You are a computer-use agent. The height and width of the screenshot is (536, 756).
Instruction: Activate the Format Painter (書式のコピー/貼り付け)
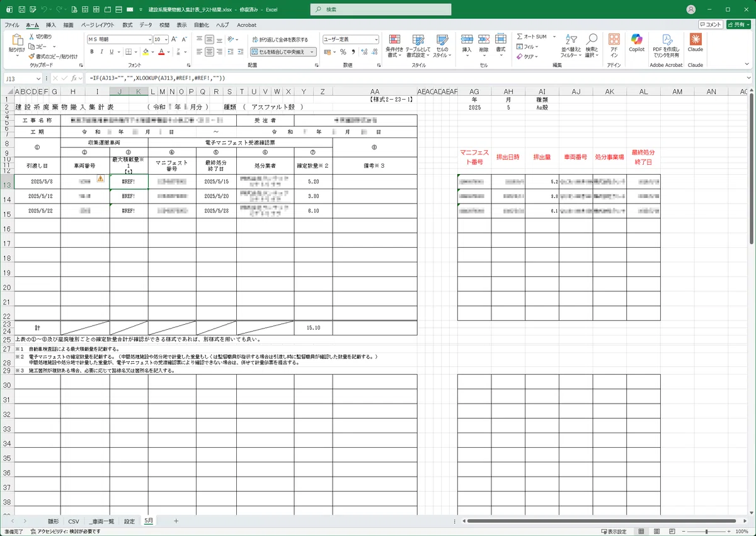click(x=54, y=56)
